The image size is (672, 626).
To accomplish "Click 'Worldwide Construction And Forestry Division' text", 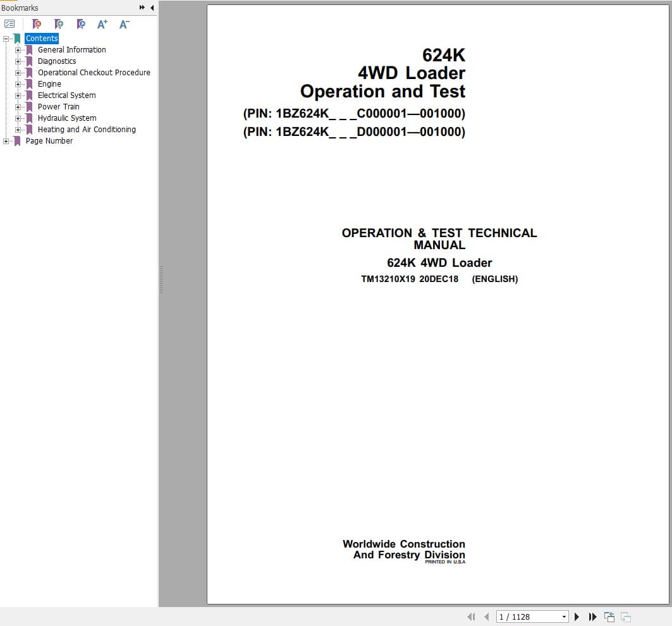I will [404, 549].
